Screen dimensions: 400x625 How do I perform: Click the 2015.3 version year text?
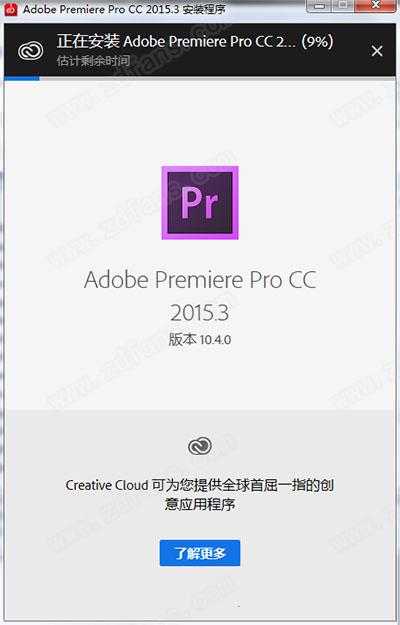click(200, 312)
